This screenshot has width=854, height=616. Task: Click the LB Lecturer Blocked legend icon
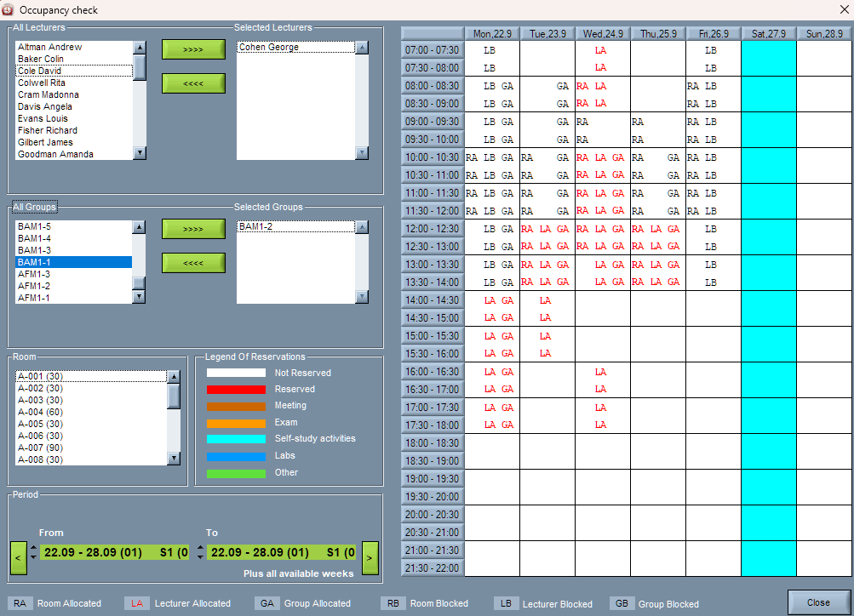tap(508, 603)
